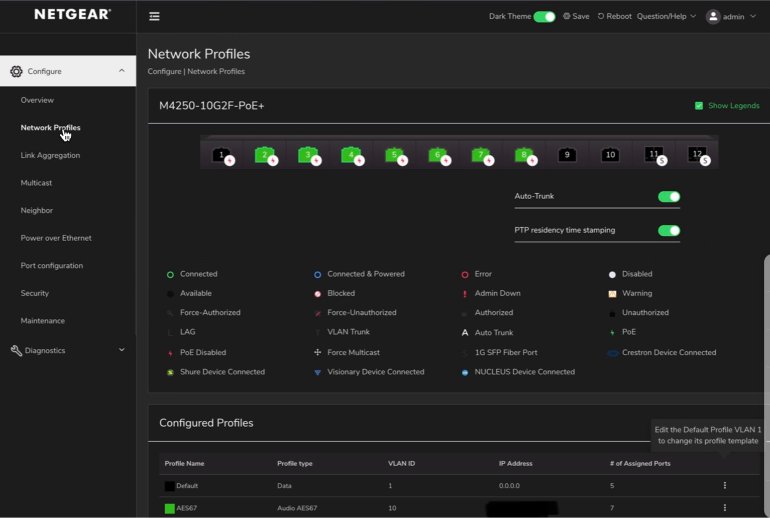Disable the Auto-Trunk toggle
This screenshot has height=518, width=770.
pos(668,197)
